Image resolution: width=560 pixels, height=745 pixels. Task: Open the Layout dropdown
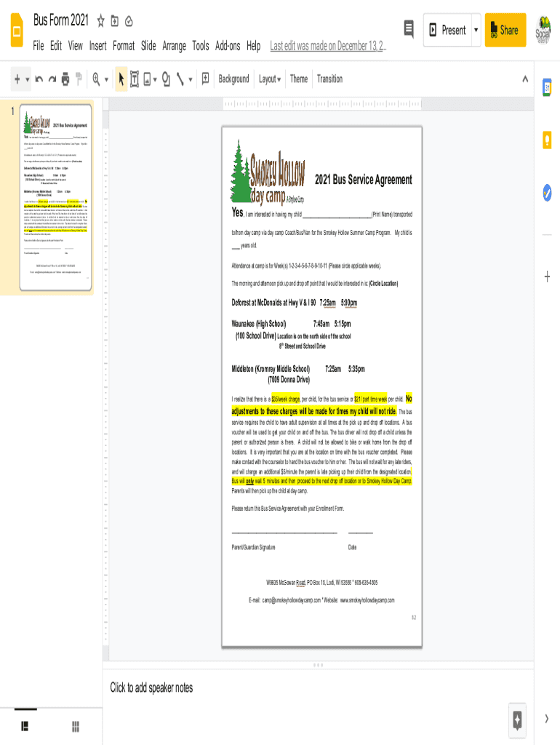[270, 79]
